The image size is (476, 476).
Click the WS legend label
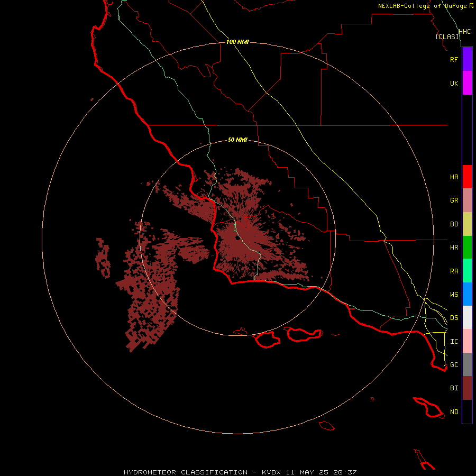[x=454, y=294]
